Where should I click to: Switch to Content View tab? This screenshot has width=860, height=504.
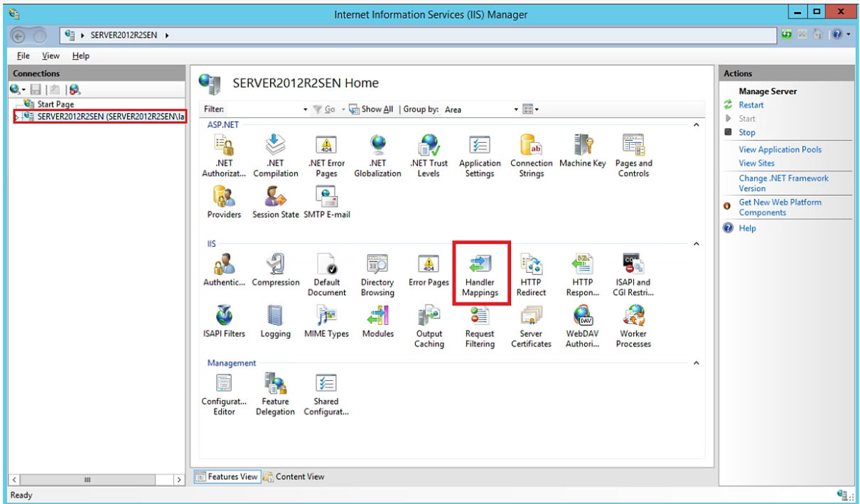click(x=294, y=477)
